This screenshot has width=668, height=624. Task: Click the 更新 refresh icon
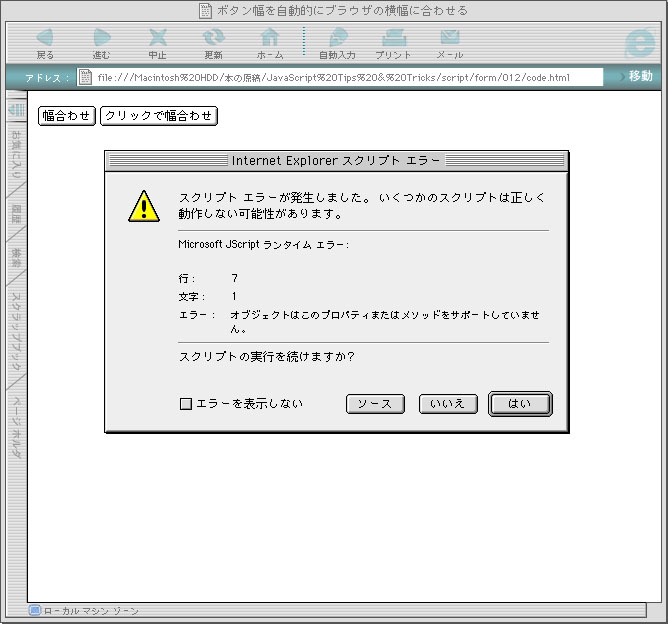213,37
